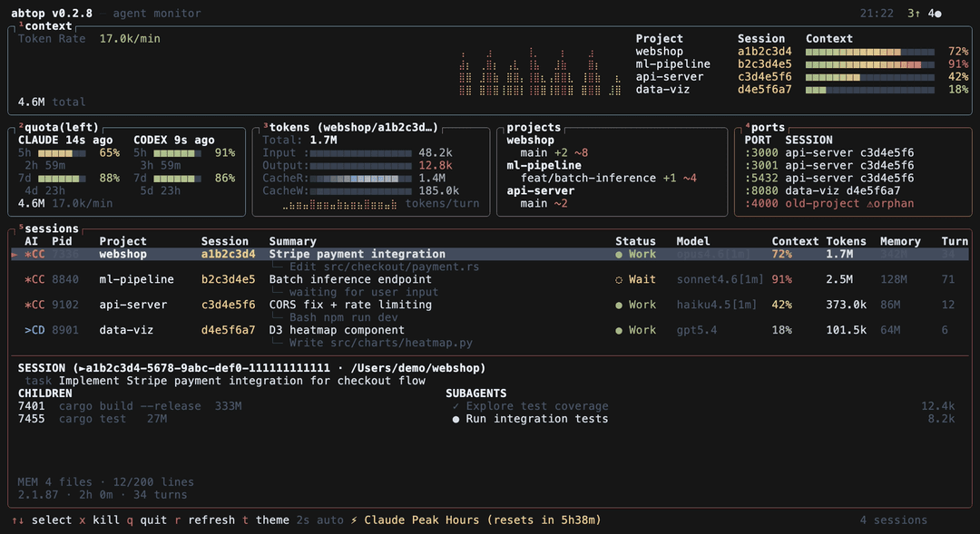Click the data-viz 18% context bar
Image resolution: width=980 pixels, height=534 pixels.
pos(870,90)
